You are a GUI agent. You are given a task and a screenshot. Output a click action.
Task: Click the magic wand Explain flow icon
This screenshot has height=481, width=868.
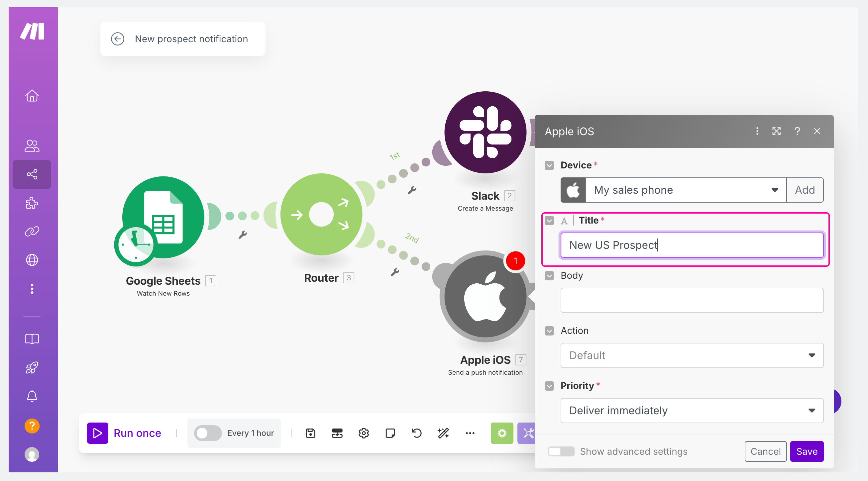443,433
